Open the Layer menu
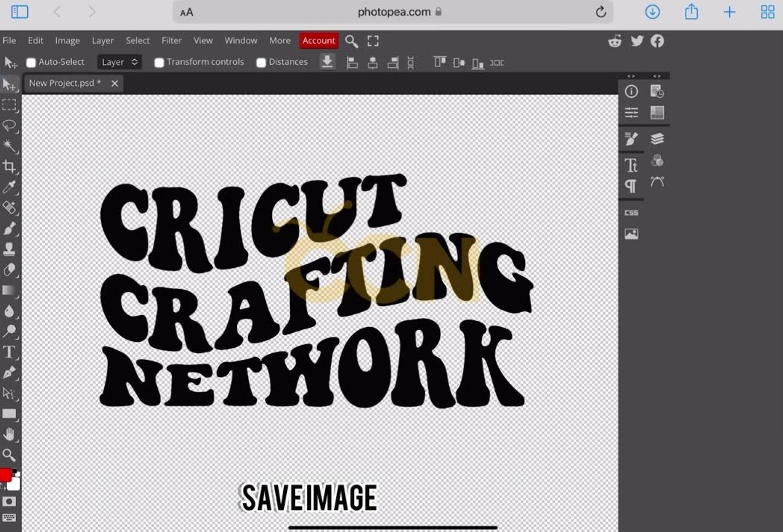 click(103, 41)
